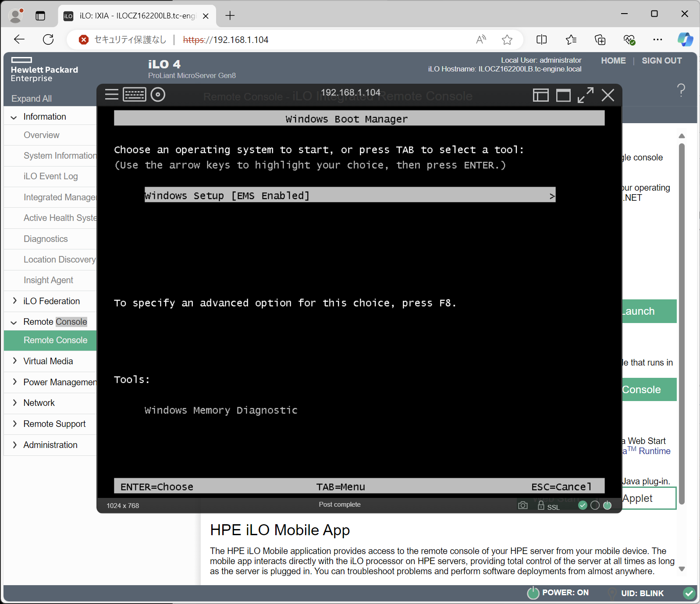Open Edge settings and more menu
700x604 pixels.
click(657, 40)
